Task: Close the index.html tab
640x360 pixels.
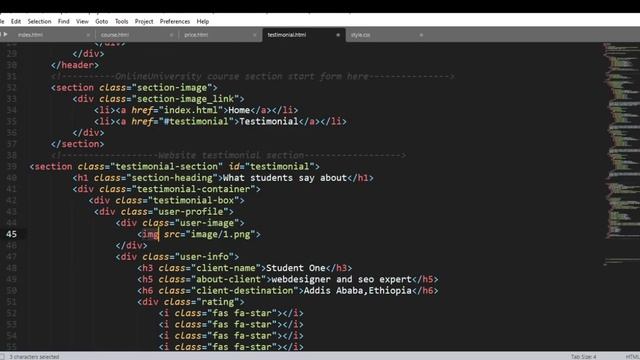Action: click(x=88, y=35)
